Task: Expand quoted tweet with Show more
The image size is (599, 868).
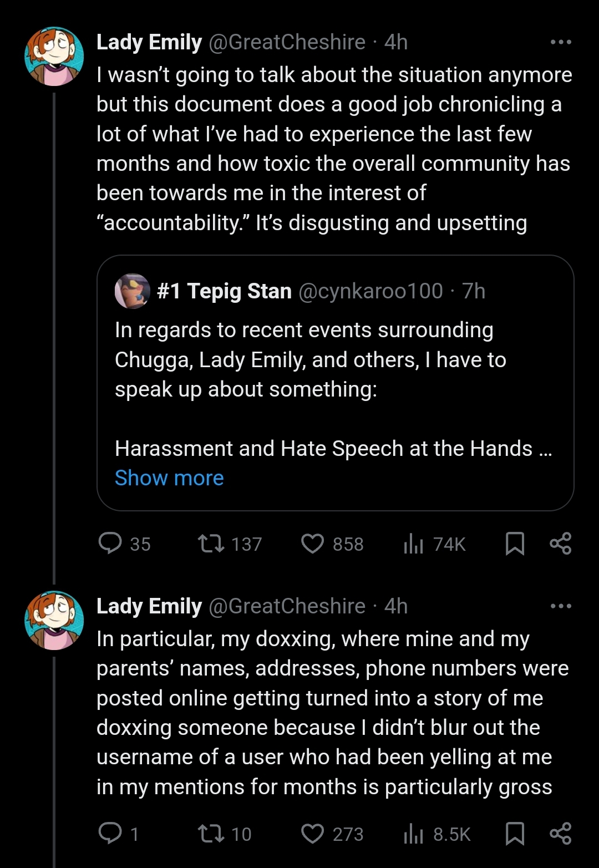Action: click(169, 478)
